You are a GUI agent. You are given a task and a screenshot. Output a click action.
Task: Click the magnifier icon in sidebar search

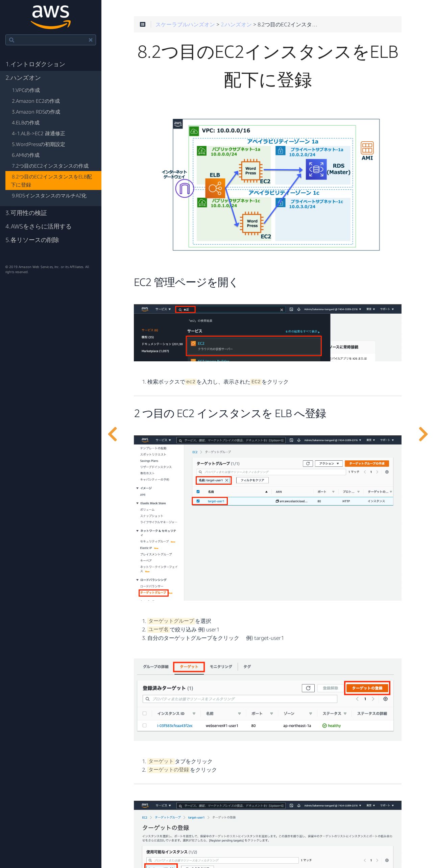click(11, 40)
